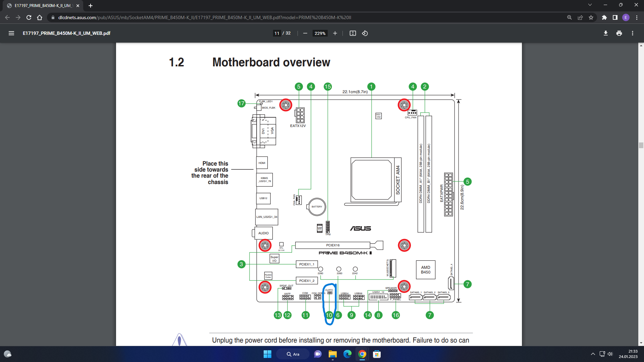Click the scrollbar down arrow
This screenshot has height=362, width=644.
(641, 343)
